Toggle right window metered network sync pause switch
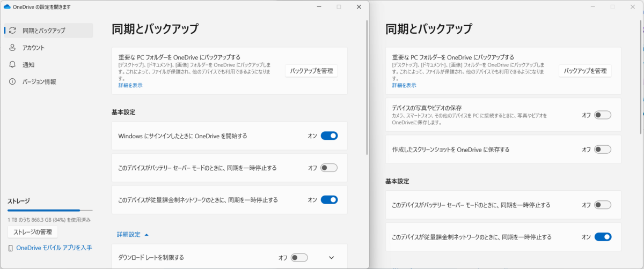 [603, 237]
